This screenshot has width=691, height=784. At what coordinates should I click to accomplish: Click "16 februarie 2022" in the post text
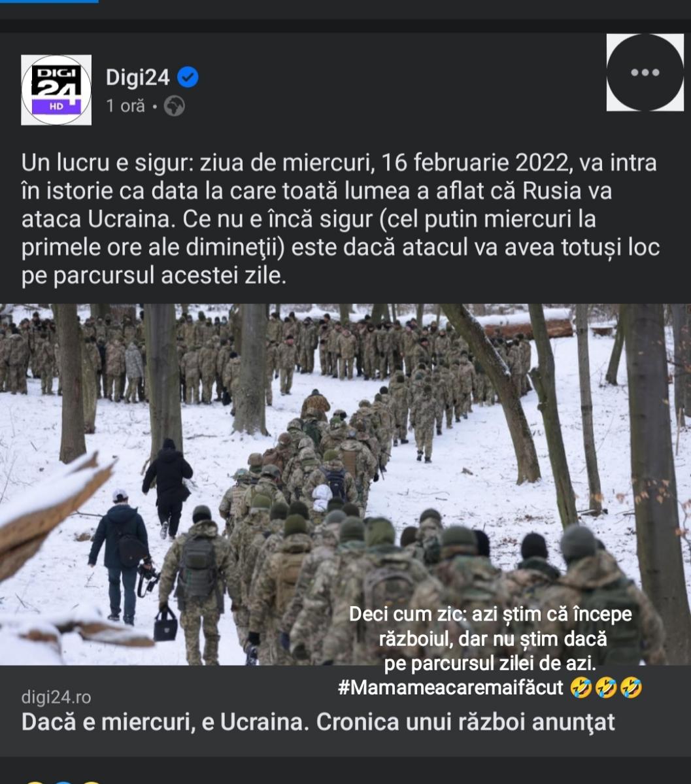coord(475,163)
